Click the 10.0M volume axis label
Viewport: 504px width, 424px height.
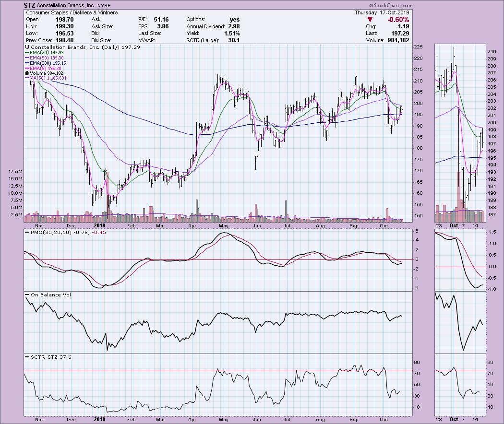(15, 193)
